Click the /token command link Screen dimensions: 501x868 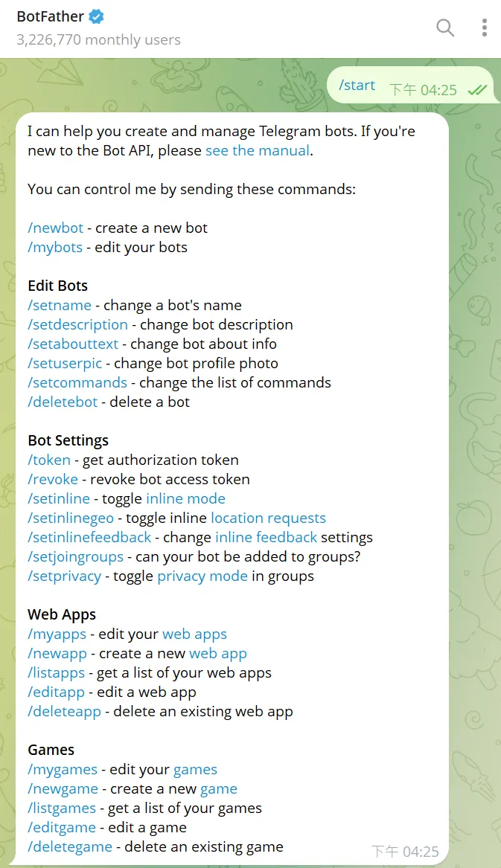click(49, 460)
